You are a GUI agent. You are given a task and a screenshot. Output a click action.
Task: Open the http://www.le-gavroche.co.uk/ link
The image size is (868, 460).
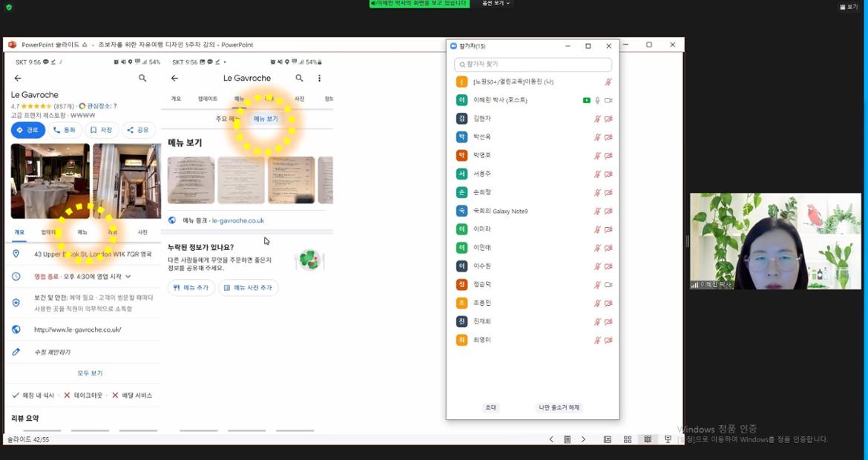(x=77, y=329)
